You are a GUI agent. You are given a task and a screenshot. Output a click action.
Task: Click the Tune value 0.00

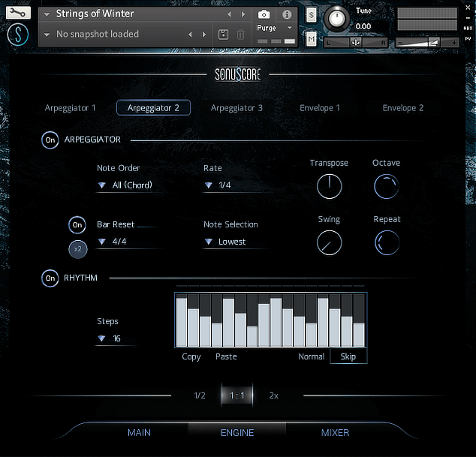pyautogui.click(x=363, y=26)
